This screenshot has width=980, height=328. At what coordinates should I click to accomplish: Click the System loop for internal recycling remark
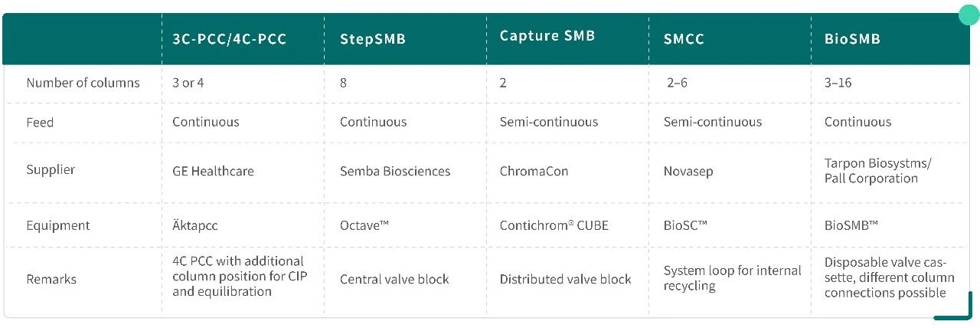[x=732, y=278]
